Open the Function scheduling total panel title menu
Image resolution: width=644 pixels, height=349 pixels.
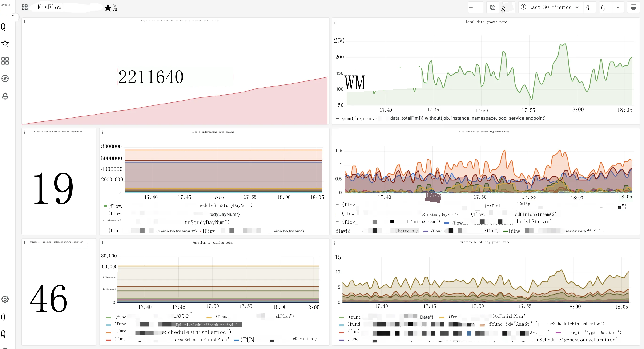tap(213, 242)
